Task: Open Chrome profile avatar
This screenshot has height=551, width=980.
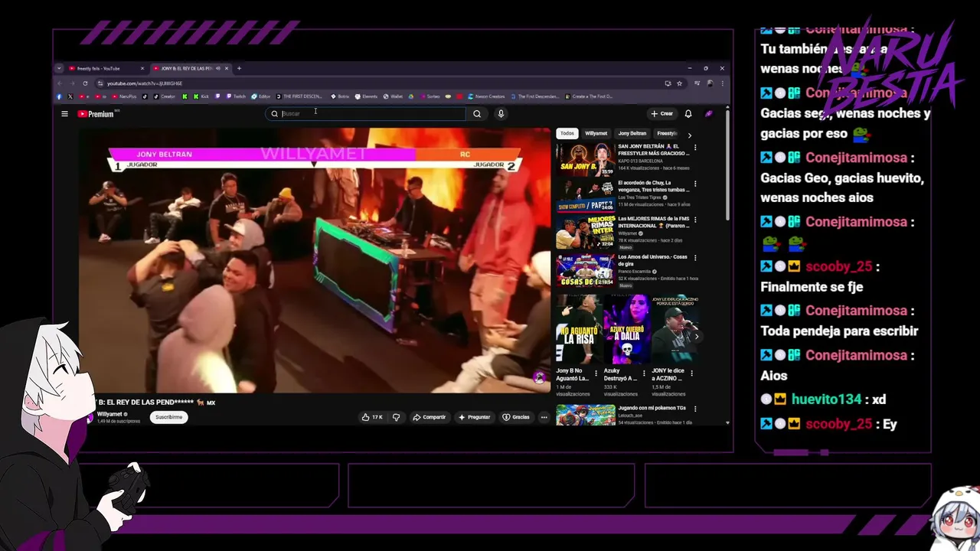Action: 710,83
